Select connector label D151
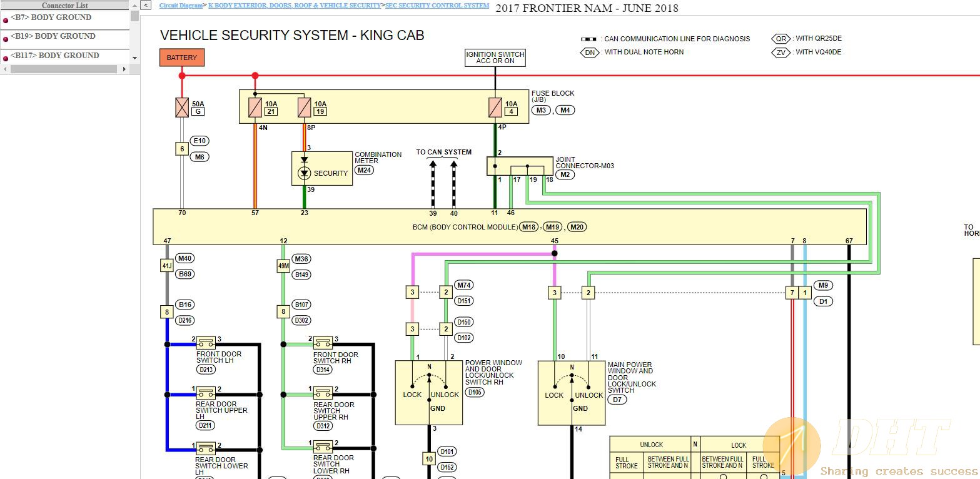980x479 pixels. (463, 301)
